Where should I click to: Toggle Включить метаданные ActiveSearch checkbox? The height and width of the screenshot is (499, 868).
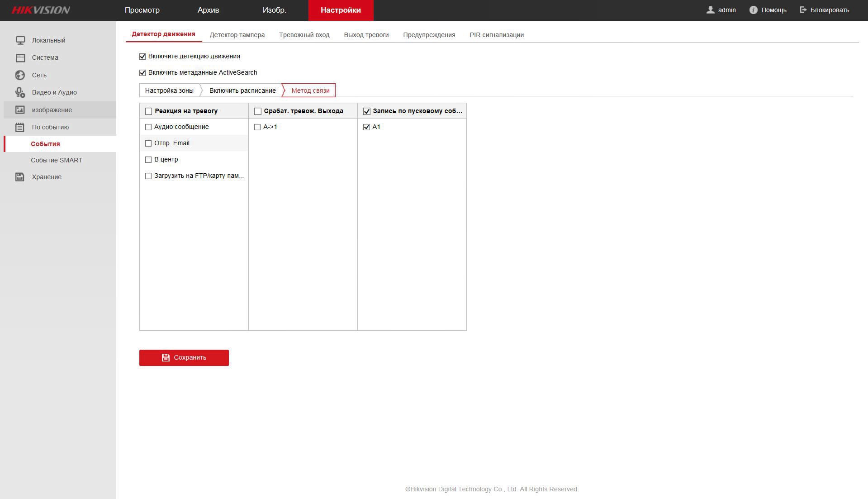pos(142,73)
